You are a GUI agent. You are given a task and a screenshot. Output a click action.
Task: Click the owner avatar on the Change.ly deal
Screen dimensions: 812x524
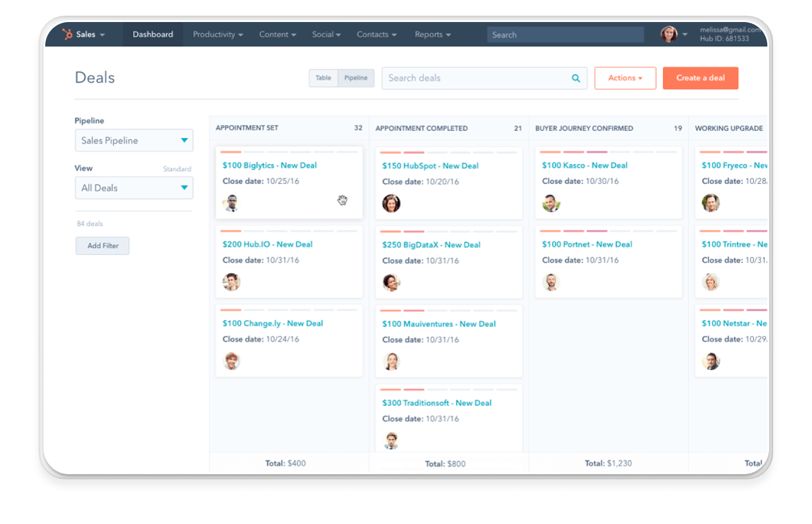click(x=231, y=361)
